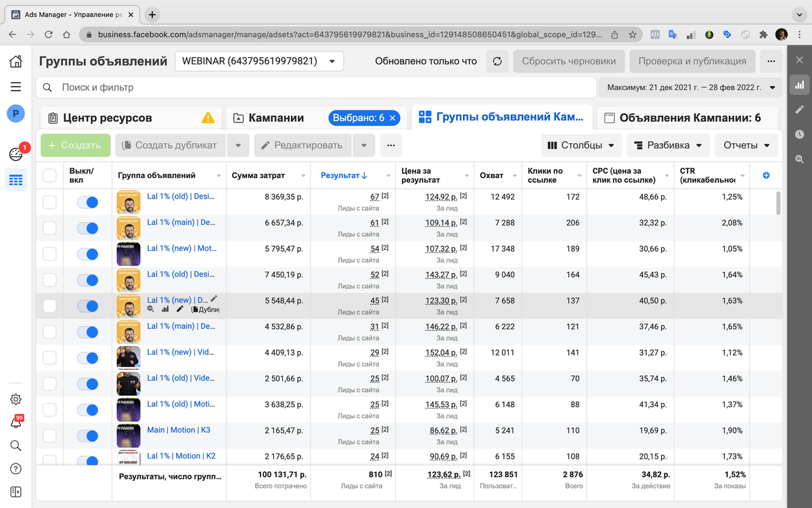Toggle off ad set with spend 8 369,35 р.
The image size is (812, 508).
(x=87, y=202)
